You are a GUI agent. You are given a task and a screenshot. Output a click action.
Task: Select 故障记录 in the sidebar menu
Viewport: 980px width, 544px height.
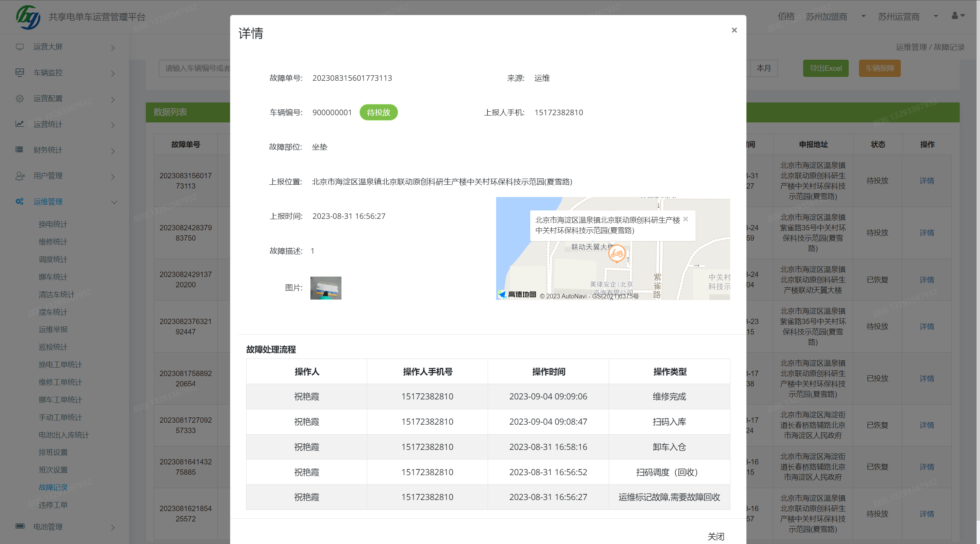(x=53, y=487)
